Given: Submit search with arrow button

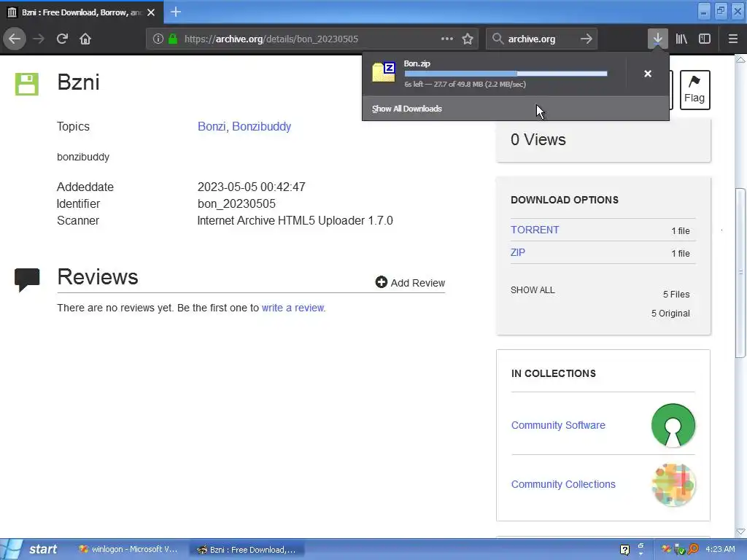Looking at the screenshot, I should click(587, 39).
